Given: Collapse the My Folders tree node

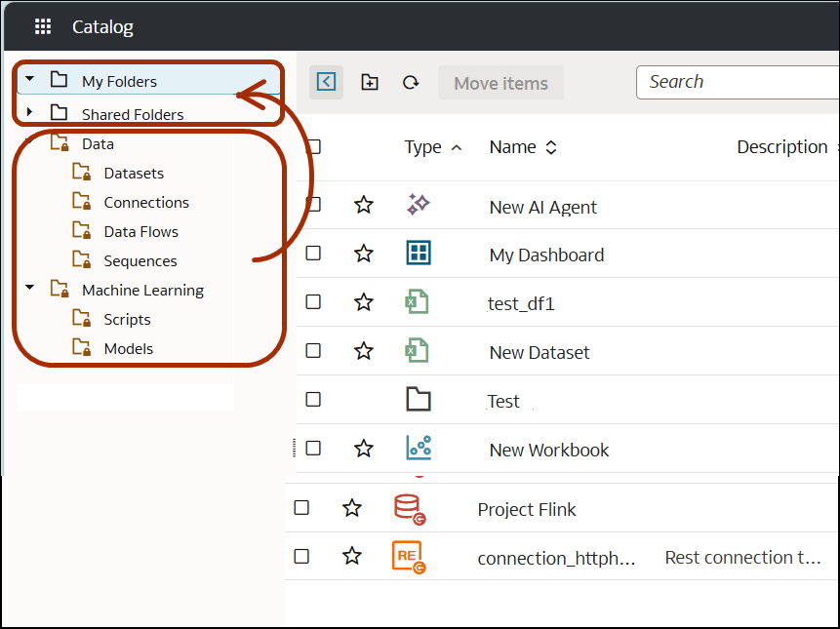Looking at the screenshot, I should 28,80.
